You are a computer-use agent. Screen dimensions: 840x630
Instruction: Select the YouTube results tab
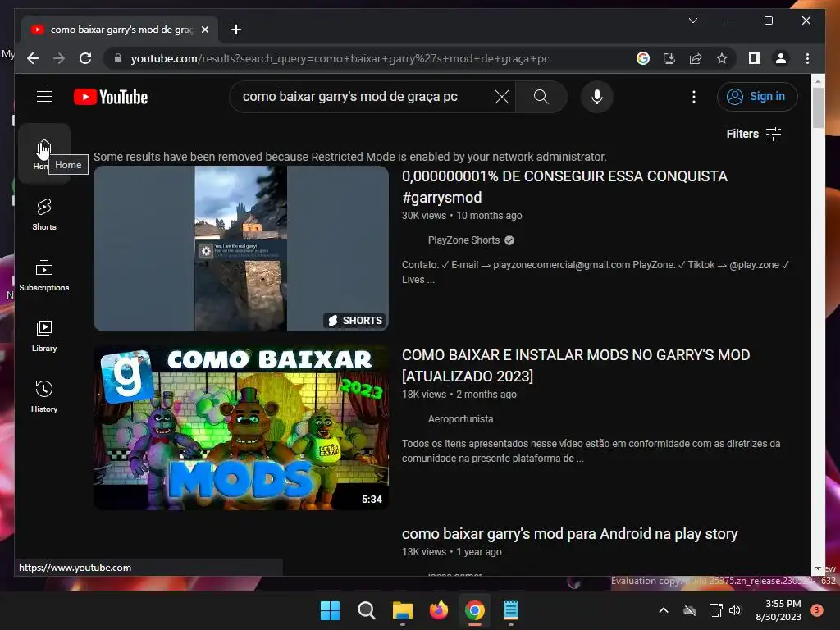(119, 30)
